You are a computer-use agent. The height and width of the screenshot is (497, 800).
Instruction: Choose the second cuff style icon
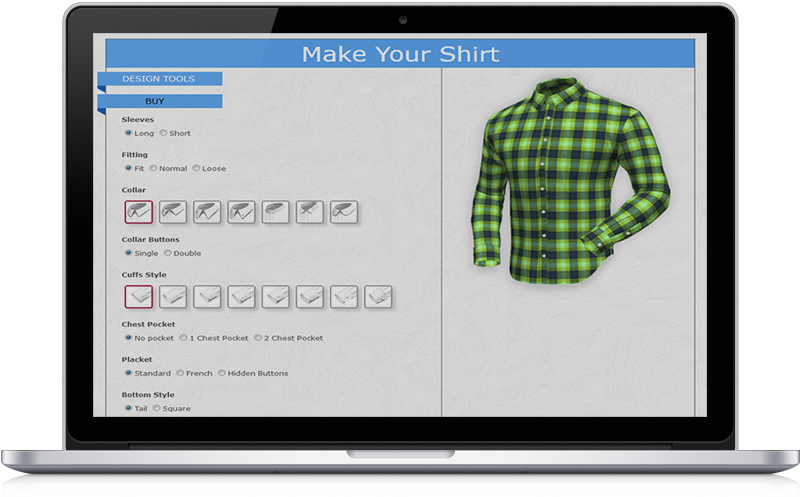(173, 296)
